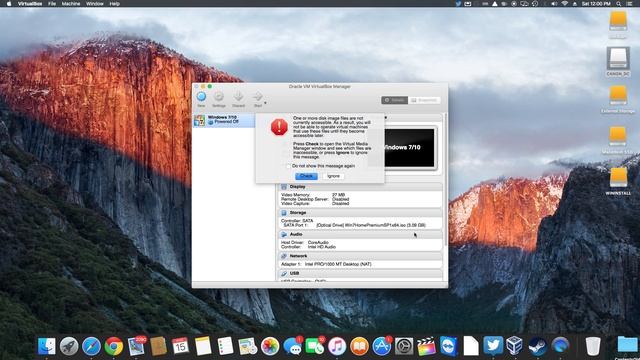Open System Preferences from the dock

(404, 346)
